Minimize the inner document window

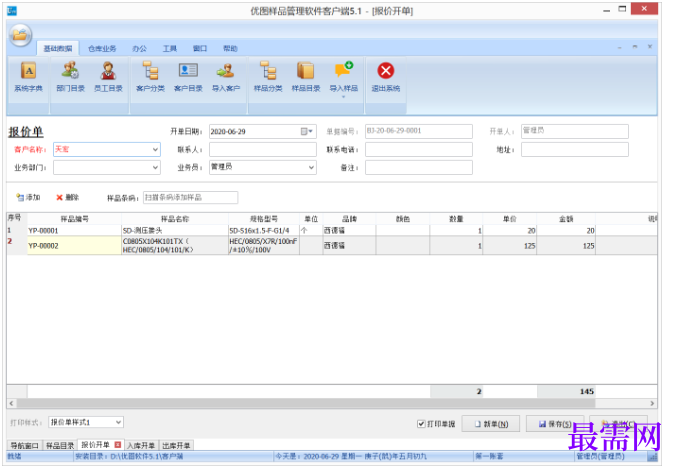620,47
